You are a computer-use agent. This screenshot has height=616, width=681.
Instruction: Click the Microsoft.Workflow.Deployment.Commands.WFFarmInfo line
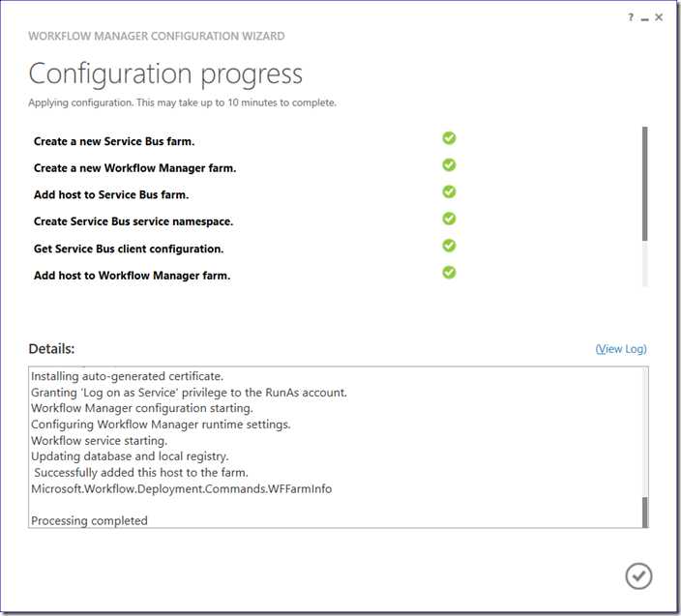(182, 489)
